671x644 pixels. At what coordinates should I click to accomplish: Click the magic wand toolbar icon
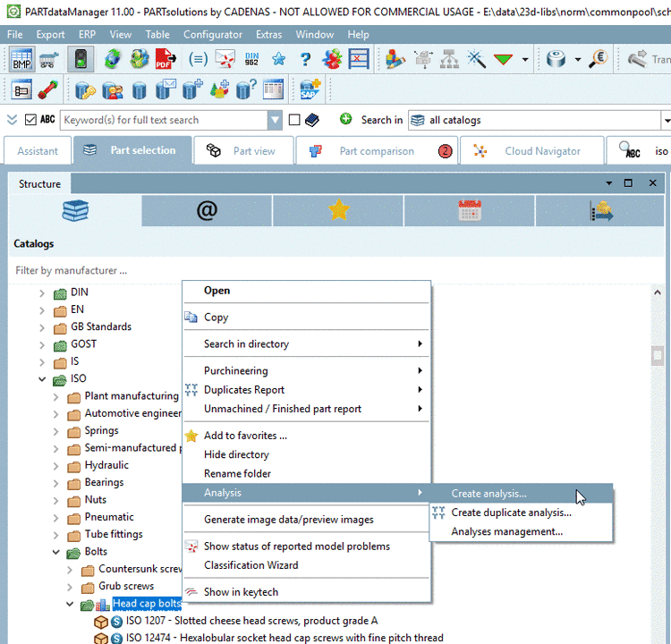tap(476, 59)
